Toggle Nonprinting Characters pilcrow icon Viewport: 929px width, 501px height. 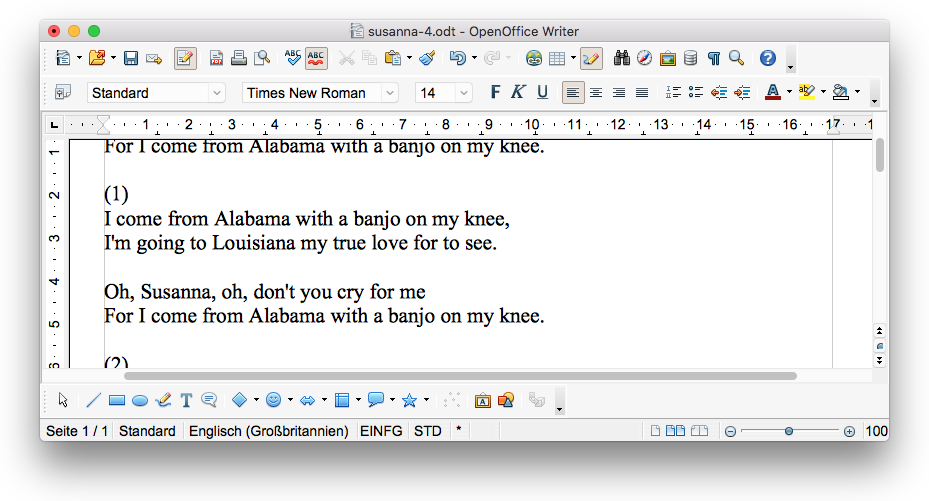[714, 58]
